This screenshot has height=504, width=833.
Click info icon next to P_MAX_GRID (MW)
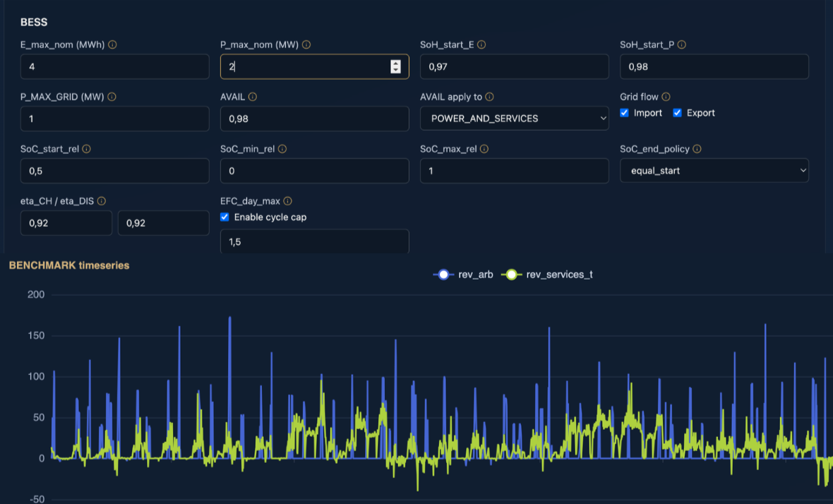click(x=112, y=97)
